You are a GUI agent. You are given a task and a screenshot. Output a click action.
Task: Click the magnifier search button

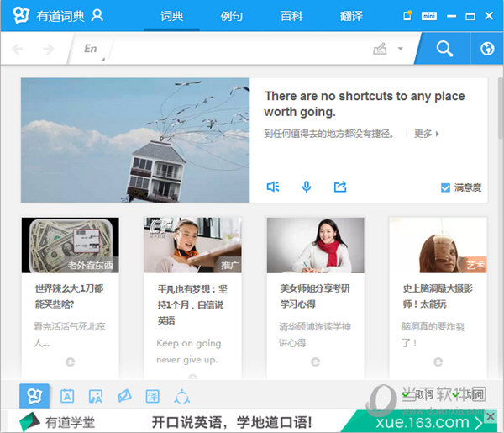444,49
